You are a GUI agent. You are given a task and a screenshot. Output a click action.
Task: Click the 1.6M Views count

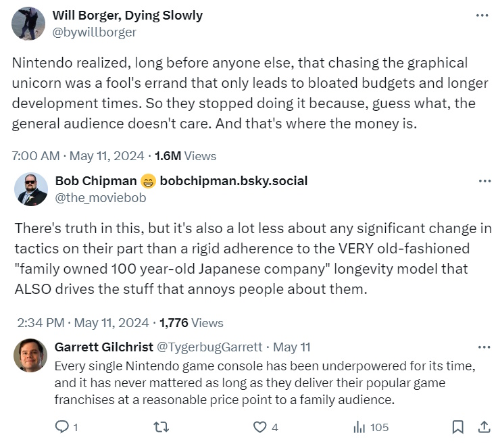coord(185,156)
